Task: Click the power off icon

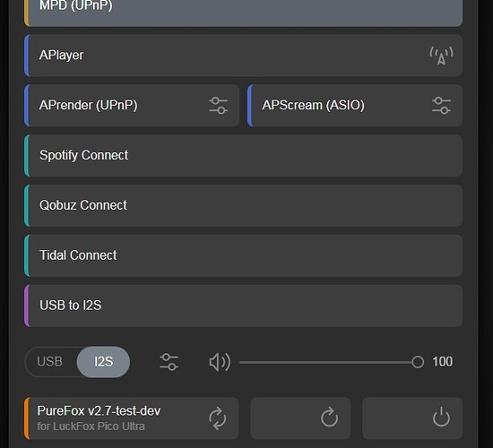Action: click(x=441, y=418)
